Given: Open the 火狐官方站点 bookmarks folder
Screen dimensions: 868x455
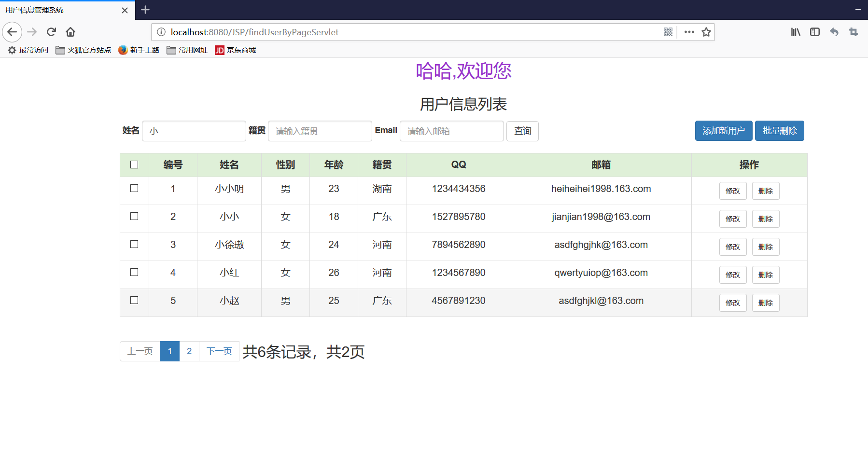Looking at the screenshot, I should [x=83, y=50].
